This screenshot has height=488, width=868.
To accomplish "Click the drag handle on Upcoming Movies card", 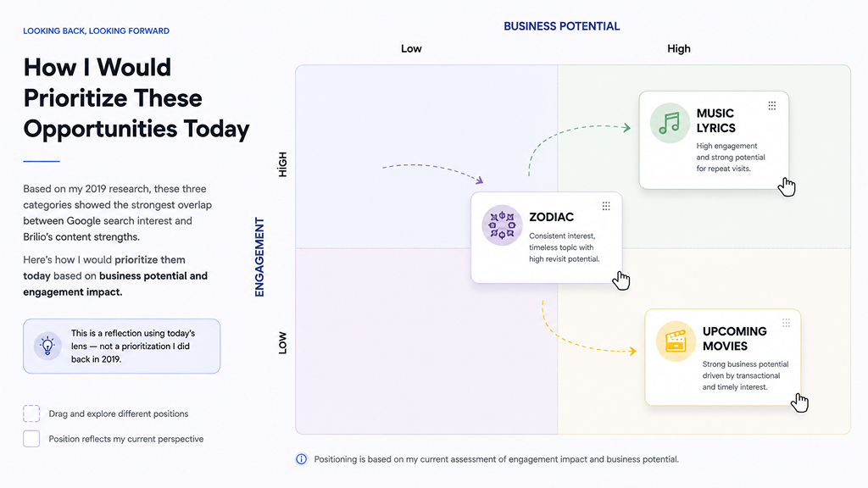I will pos(786,323).
